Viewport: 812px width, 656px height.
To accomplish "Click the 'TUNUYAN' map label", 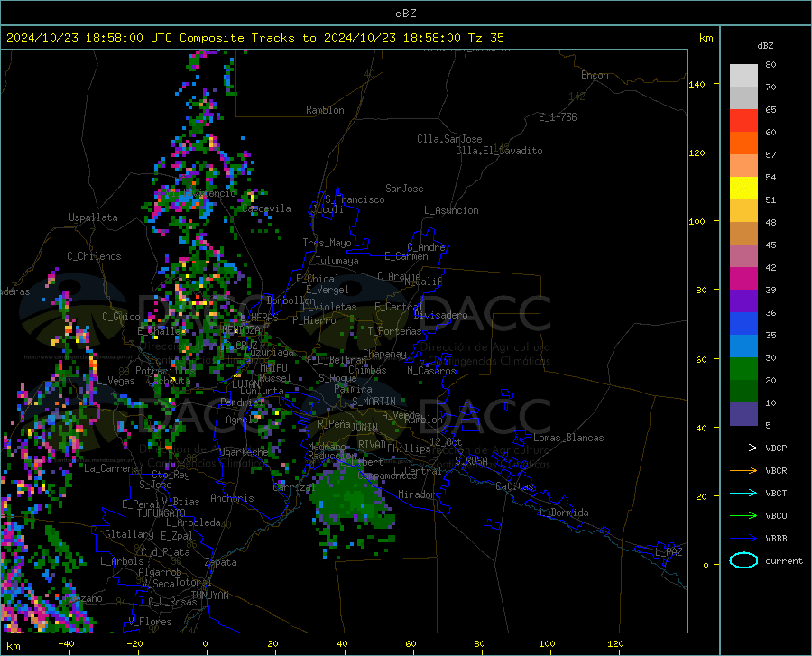I will click(209, 595).
